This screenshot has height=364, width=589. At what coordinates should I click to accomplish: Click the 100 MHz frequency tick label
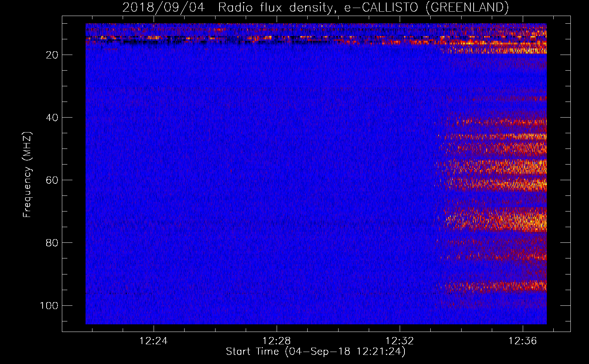49,305
